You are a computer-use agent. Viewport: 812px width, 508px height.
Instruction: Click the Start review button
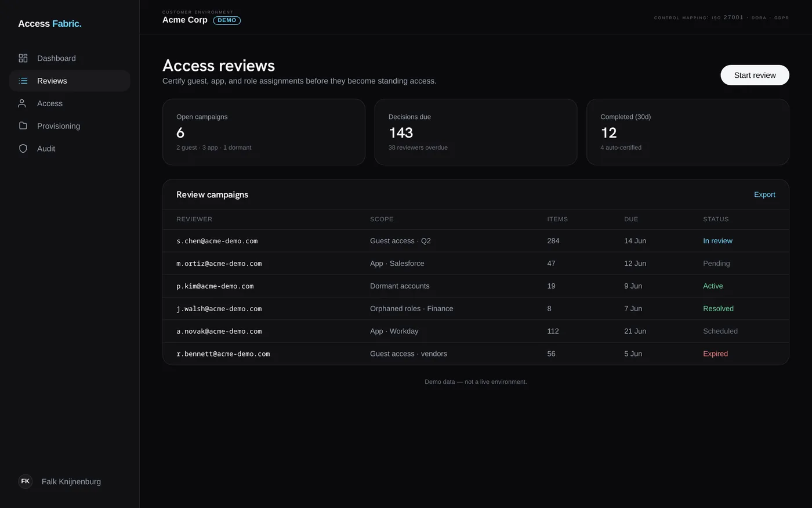point(755,75)
